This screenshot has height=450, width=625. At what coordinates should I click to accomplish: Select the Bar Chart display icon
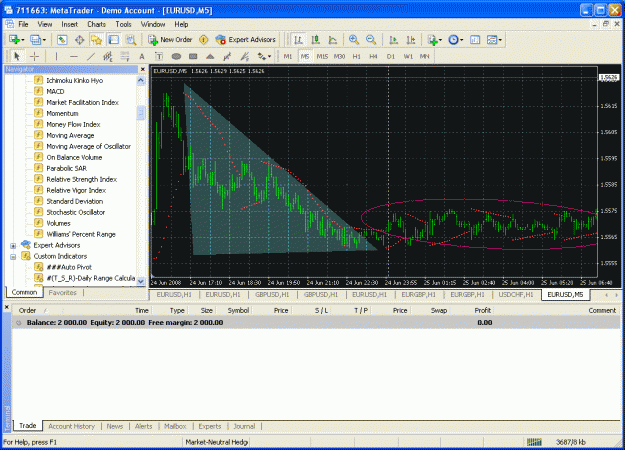pos(298,39)
